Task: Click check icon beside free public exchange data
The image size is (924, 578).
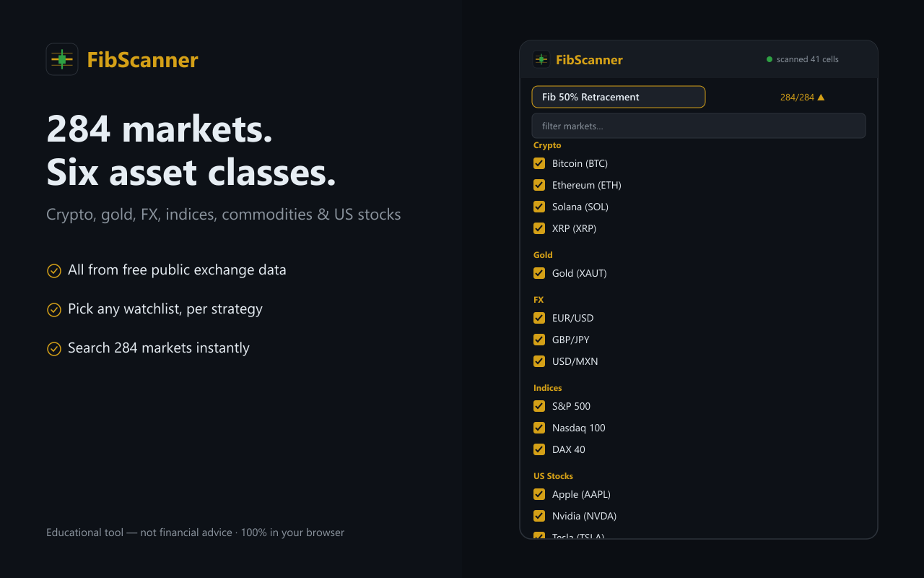Action: [54, 270]
